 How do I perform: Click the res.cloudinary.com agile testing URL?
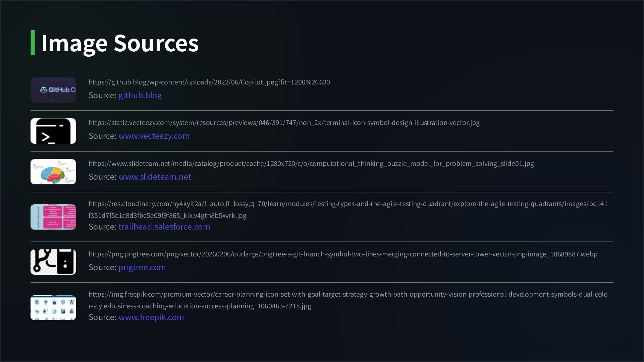pos(348,209)
